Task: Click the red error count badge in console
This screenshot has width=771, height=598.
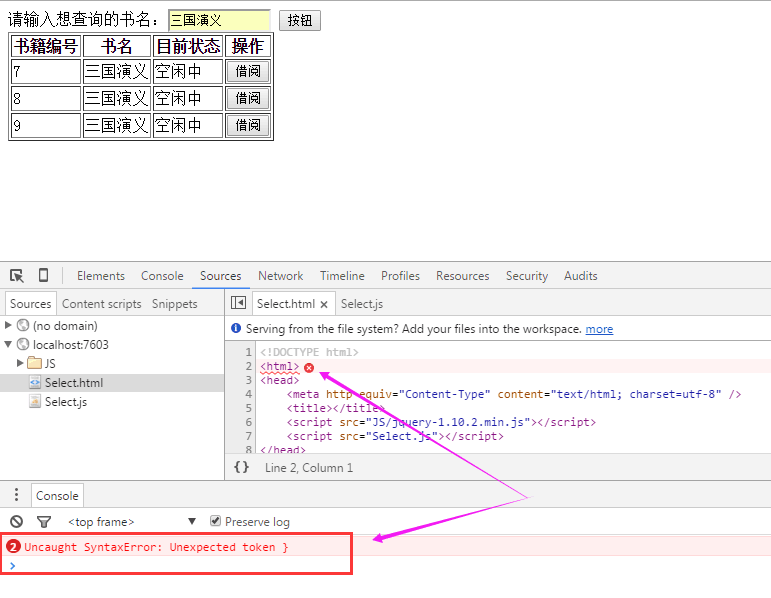Action: pos(14,546)
